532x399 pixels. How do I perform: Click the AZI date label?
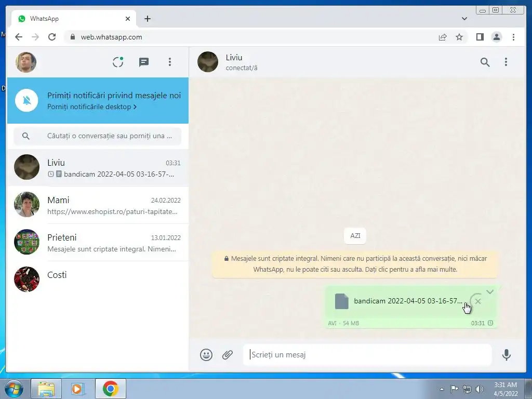[355, 236]
